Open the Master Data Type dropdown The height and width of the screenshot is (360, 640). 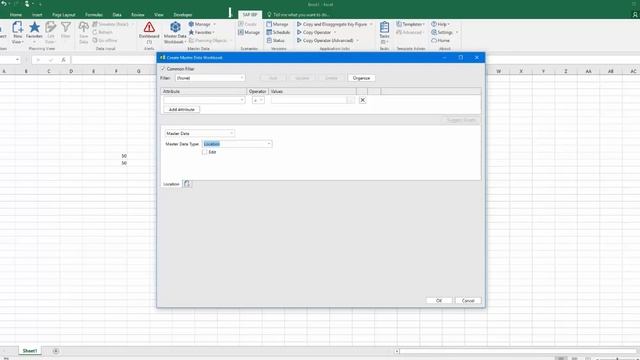237,144
